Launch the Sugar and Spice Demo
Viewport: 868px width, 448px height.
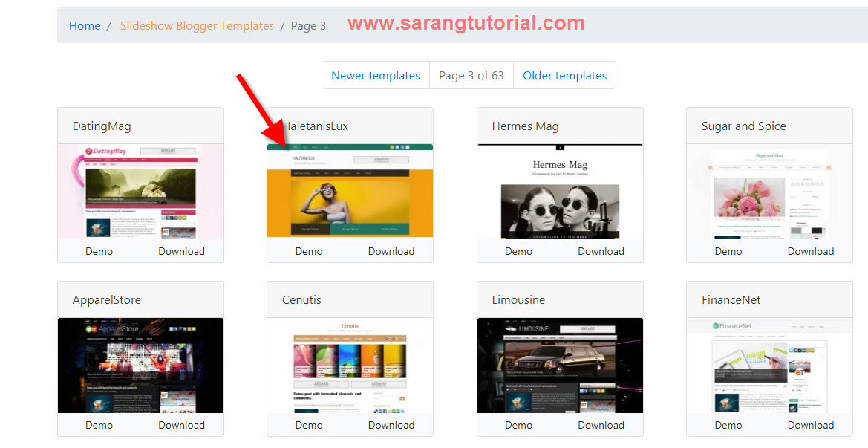(x=728, y=251)
